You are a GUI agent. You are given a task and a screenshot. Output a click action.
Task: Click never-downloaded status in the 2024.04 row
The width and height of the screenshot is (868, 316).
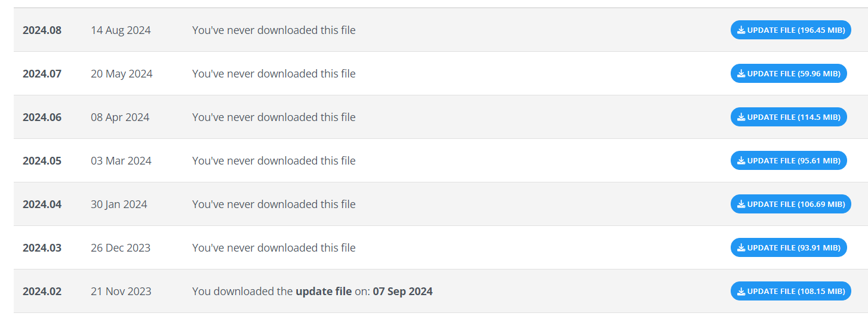tap(273, 205)
